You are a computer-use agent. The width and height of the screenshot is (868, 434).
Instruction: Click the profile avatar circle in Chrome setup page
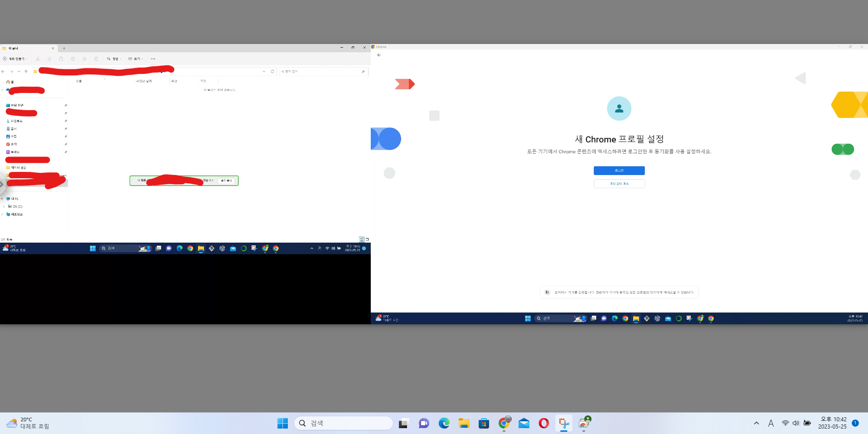[619, 108]
